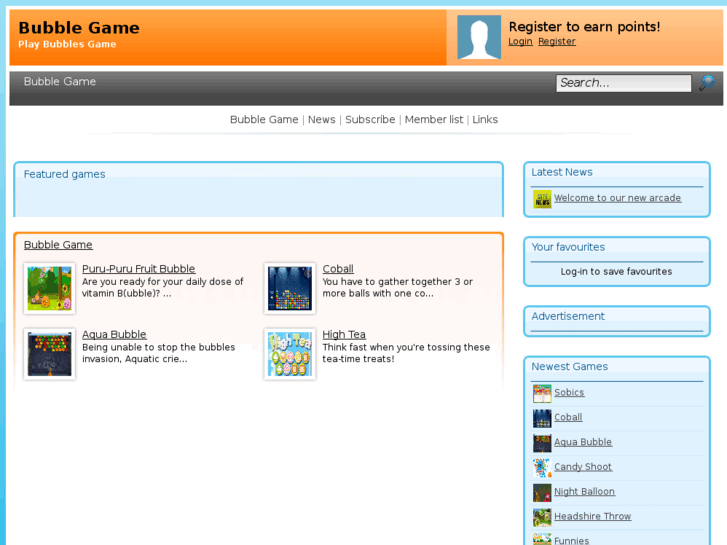This screenshot has width=727, height=545.
Task: Click the Register to earn points text
Action: click(x=584, y=27)
